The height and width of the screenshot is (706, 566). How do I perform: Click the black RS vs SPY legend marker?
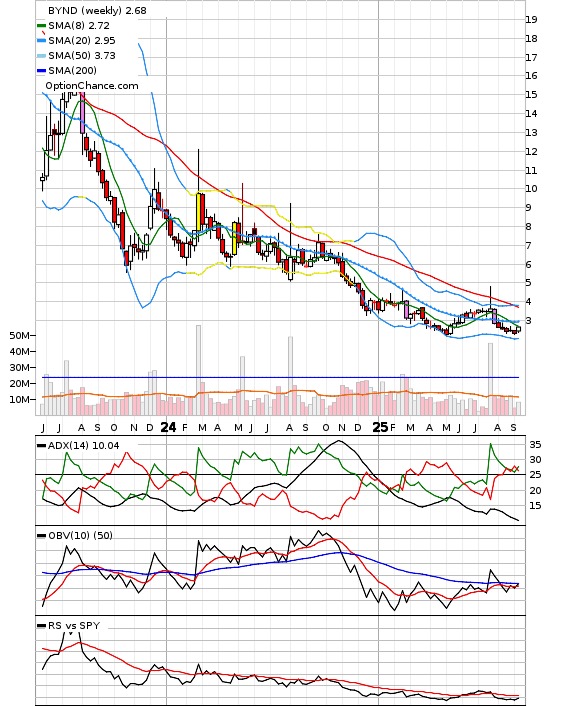coord(41,625)
